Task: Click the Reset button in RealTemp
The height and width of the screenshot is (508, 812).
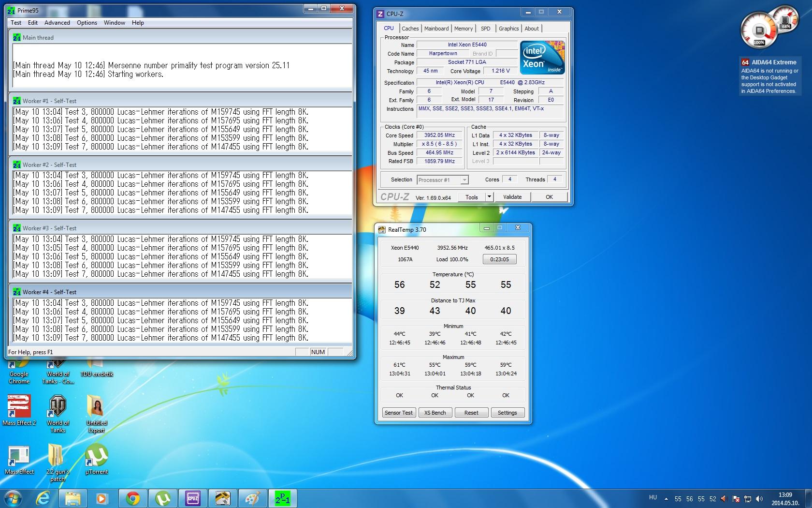Action: click(x=471, y=413)
